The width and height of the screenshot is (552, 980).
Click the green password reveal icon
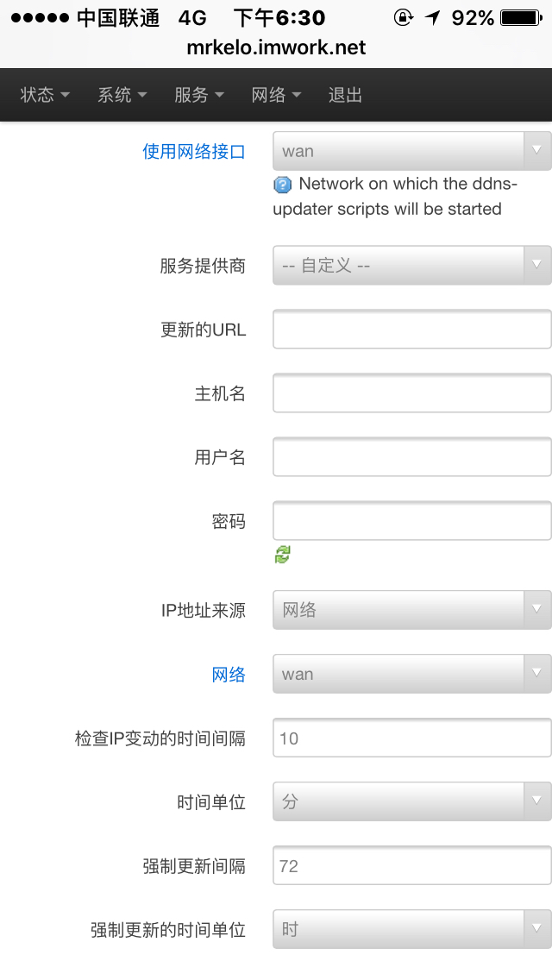(282, 555)
